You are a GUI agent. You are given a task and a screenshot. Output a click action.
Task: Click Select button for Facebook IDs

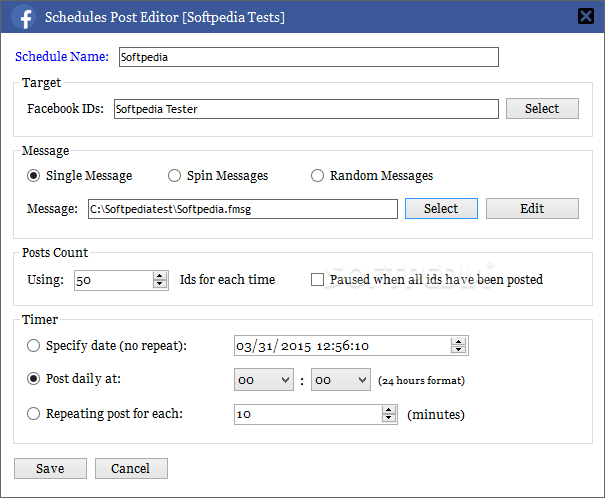542,108
